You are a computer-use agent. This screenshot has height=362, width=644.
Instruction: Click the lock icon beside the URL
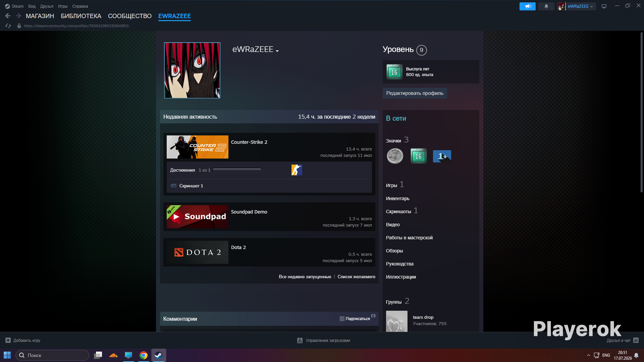[x=19, y=26]
